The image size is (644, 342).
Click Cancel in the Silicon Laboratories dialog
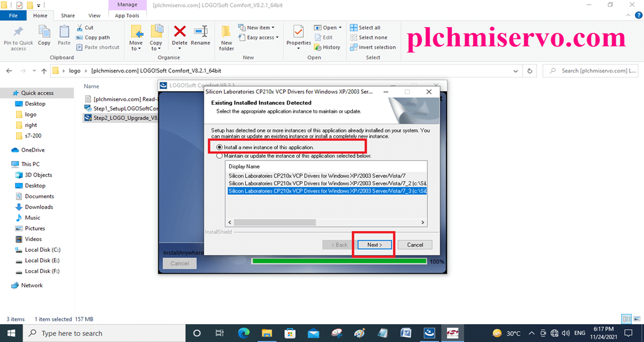click(415, 245)
